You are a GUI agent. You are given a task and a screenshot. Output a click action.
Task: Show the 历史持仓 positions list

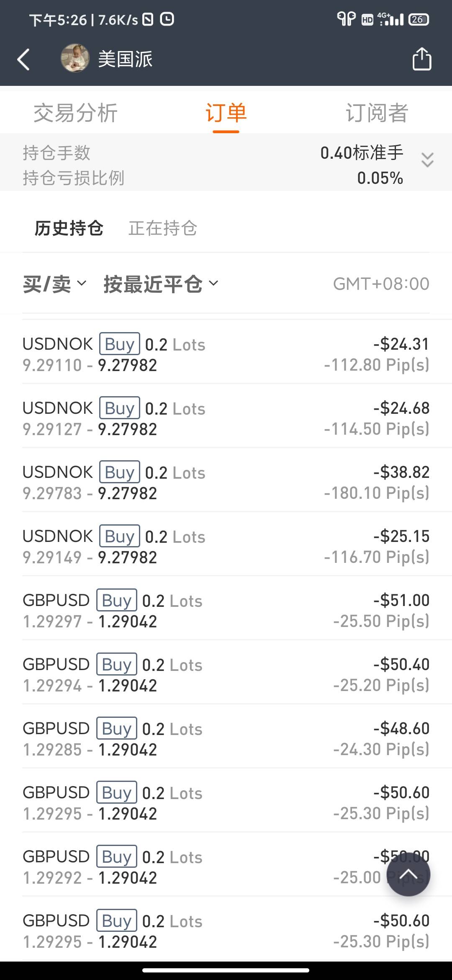pos(69,228)
